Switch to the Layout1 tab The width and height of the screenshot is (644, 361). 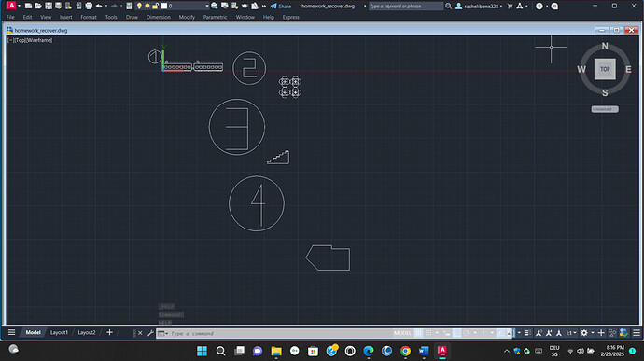pos(59,332)
